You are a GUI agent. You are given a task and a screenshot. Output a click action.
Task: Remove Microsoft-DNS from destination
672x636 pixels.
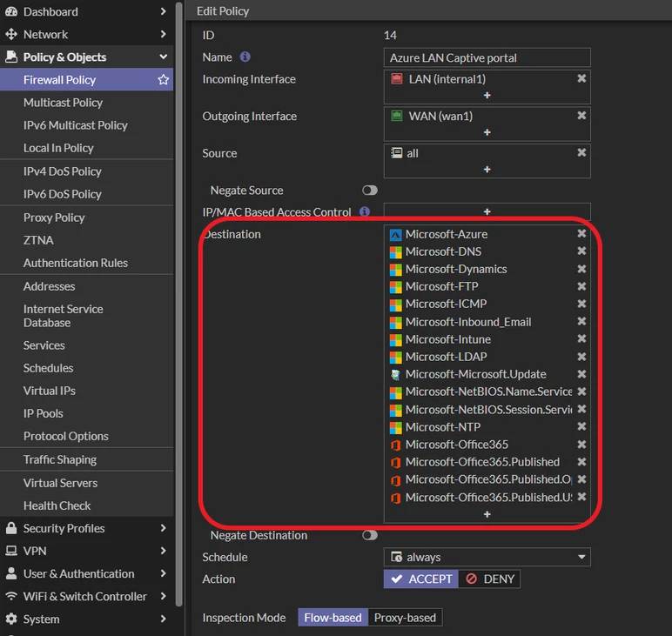581,251
